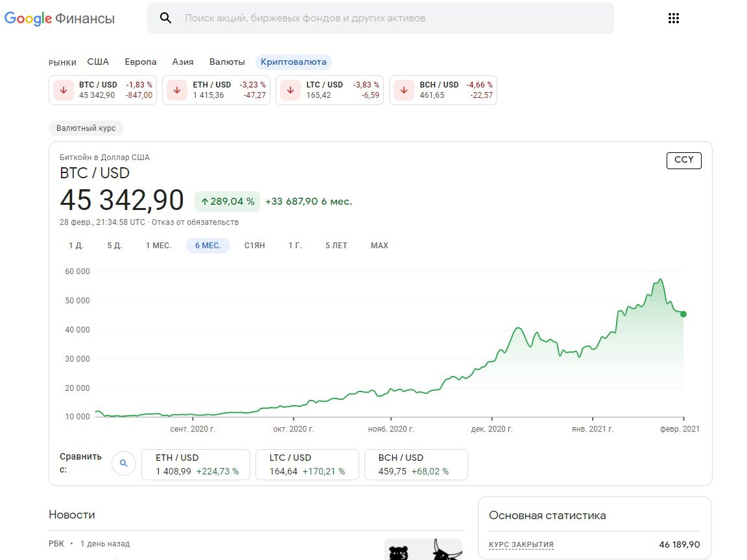Compare with BCH / USD
Image resolution: width=747 pixels, height=560 pixels.
[x=416, y=464]
